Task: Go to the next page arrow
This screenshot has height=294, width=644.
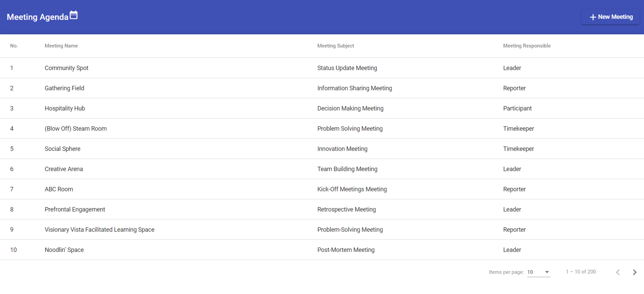Action: click(x=634, y=272)
